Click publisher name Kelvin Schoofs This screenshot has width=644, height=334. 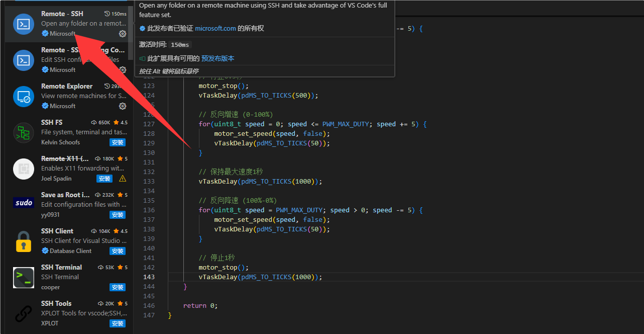pyautogui.click(x=60, y=142)
